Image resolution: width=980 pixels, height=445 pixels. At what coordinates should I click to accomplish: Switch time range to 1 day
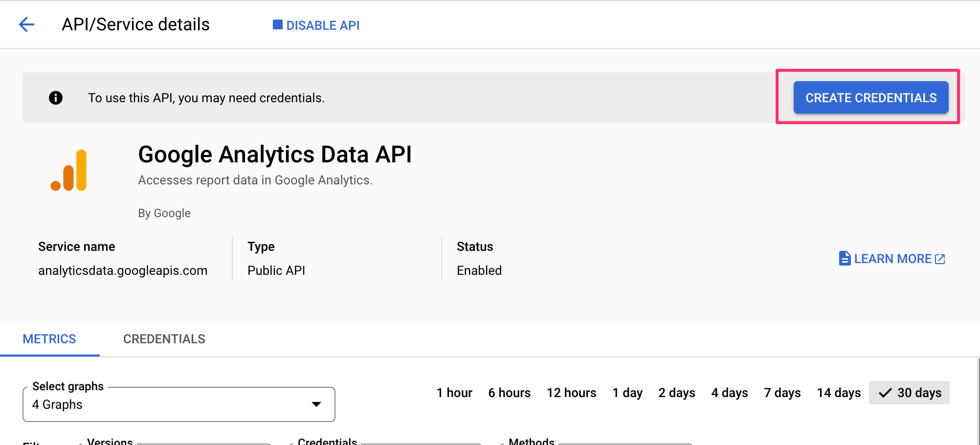coord(627,393)
